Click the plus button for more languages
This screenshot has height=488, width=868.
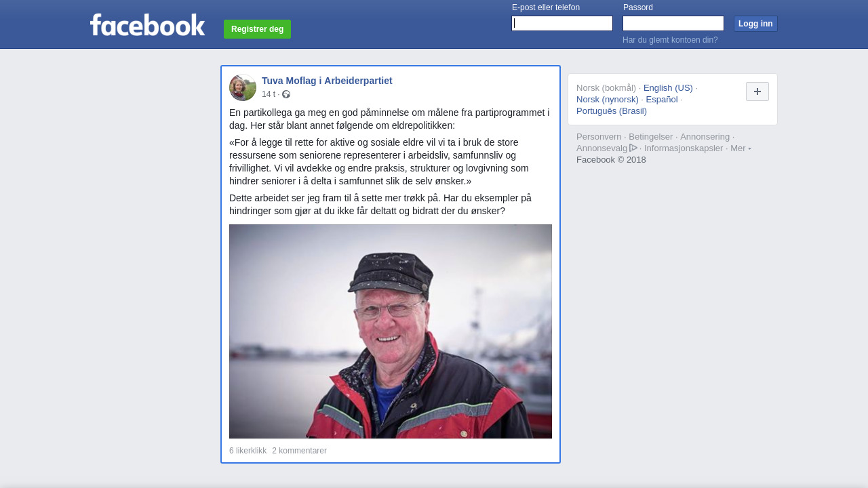pos(757,91)
